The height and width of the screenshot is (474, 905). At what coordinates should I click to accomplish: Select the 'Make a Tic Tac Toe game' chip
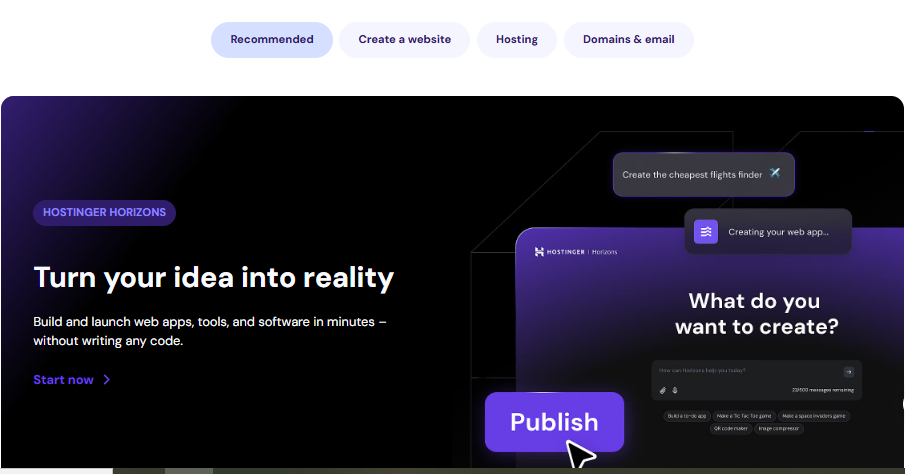pos(743,416)
